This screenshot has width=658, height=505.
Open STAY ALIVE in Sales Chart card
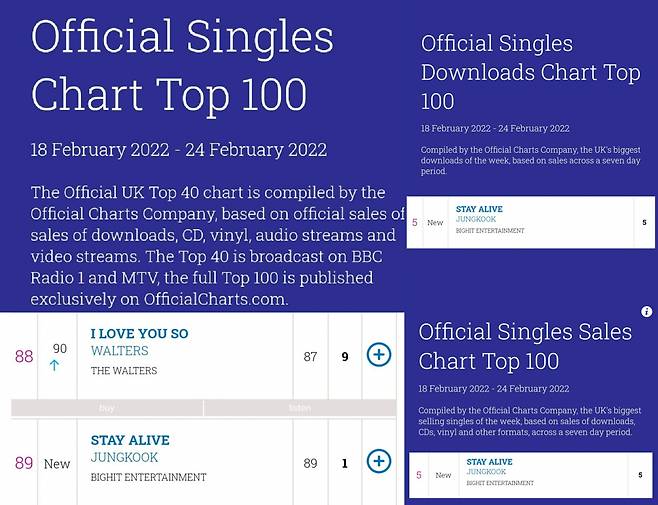pos(489,462)
